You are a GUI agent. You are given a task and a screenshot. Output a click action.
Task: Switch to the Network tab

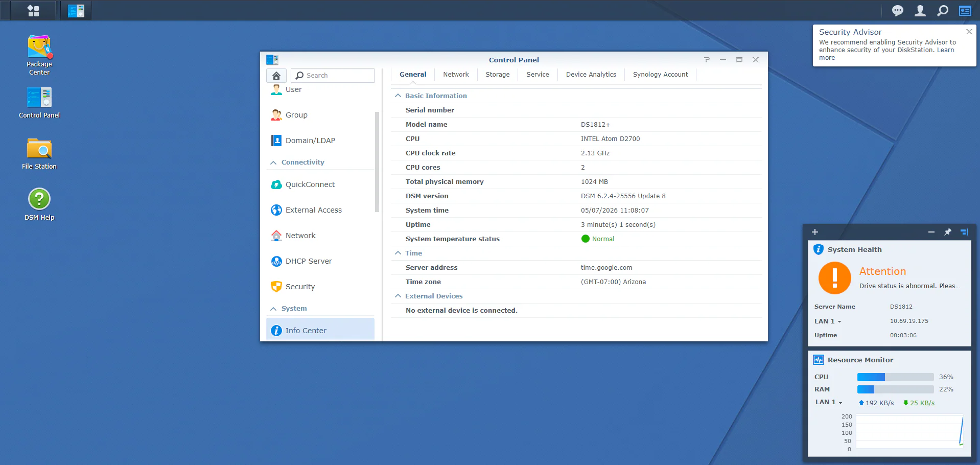[456, 75]
